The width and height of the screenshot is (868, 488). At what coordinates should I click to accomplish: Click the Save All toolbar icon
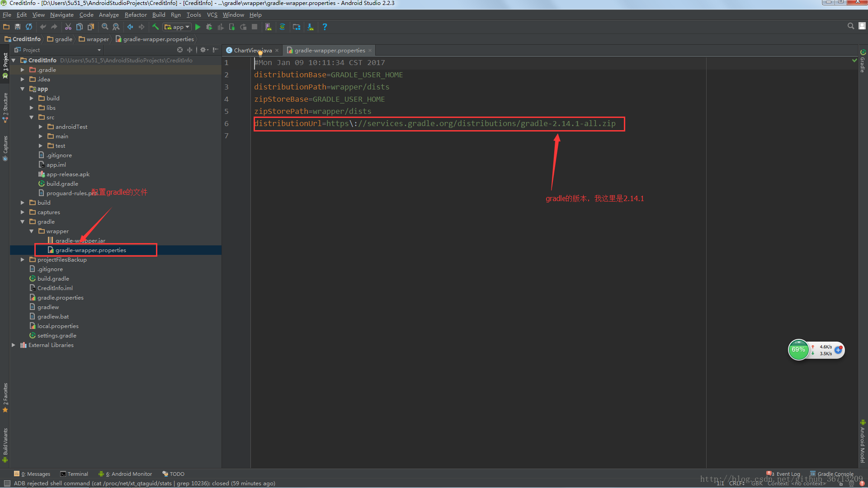click(x=18, y=27)
